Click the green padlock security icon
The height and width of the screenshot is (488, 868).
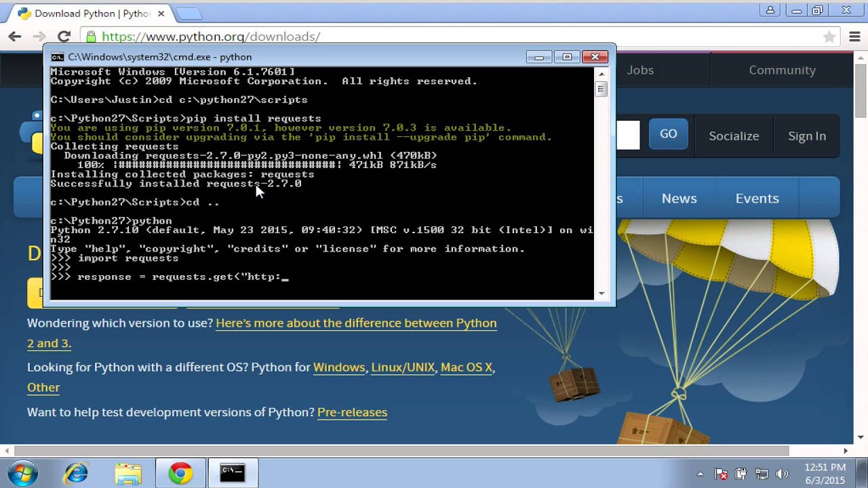click(90, 37)
